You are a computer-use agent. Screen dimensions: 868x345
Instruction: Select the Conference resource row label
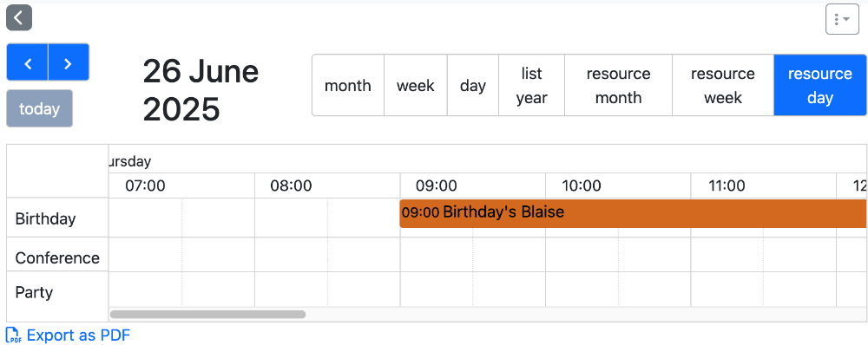point(57,257)
